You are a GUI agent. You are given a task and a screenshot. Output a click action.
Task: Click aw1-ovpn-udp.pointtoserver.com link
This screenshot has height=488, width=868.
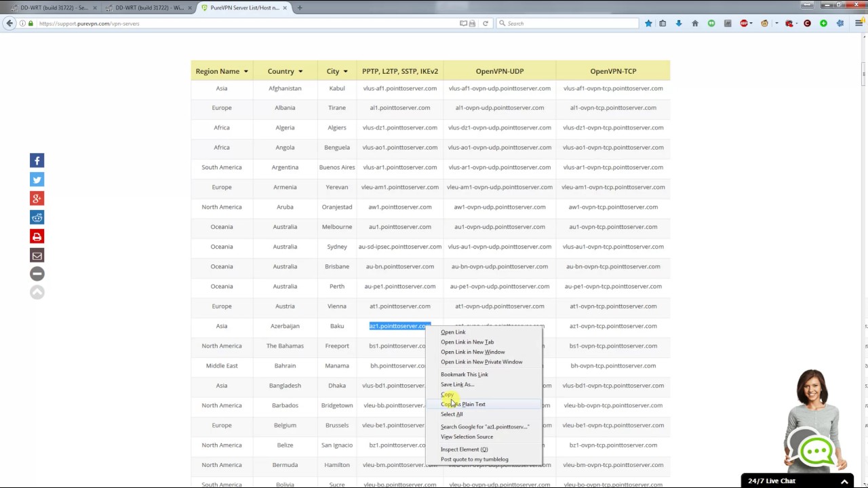click(500, 207)
